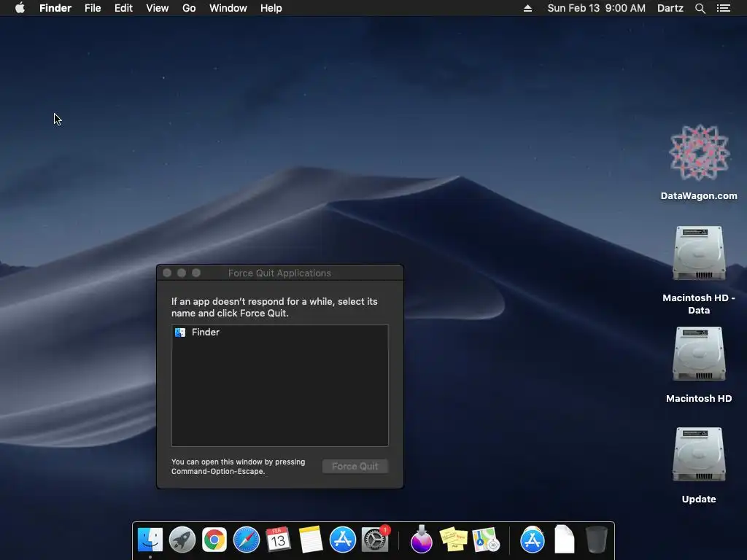Open Spotlight search magnifier icon
747x560 pixels.
point(700,8)
